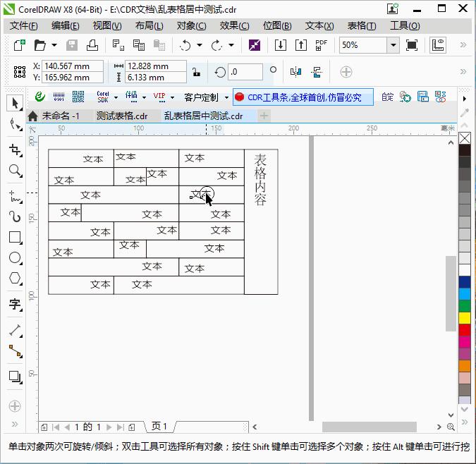Click the New document icon

coord(20,45)
